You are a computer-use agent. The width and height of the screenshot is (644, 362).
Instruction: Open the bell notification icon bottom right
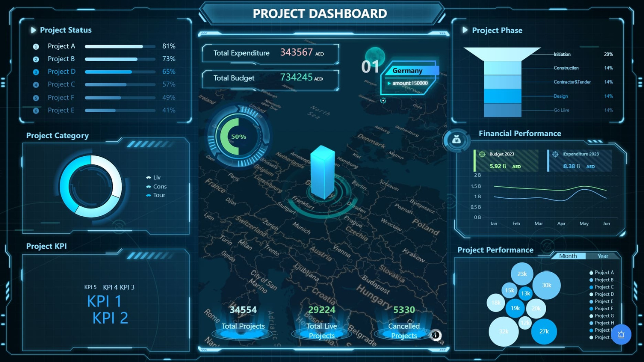(621, 334)
